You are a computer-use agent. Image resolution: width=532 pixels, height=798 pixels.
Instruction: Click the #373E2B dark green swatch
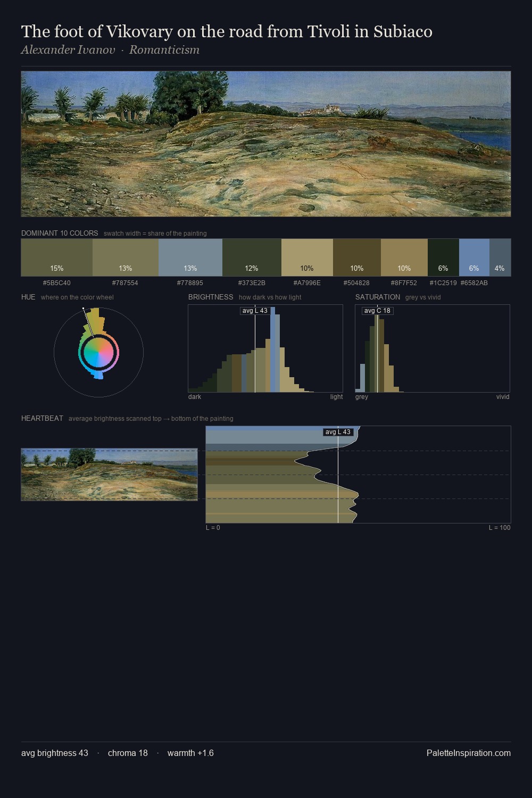coord(252,257)
